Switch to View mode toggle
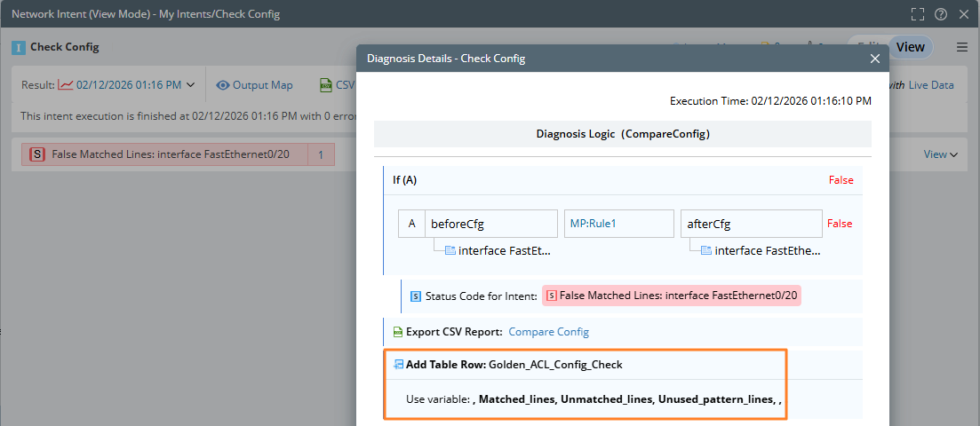Viewport: 980px width, 426px height. point(910,47)
